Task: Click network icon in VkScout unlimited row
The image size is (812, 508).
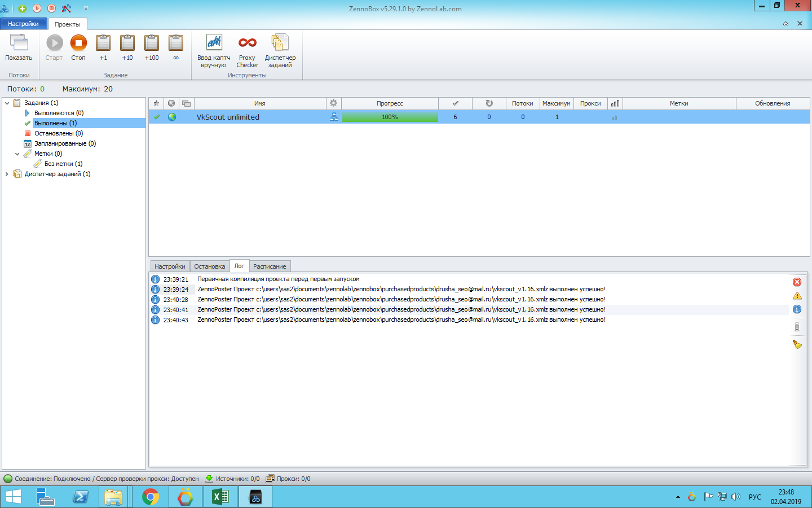Action: point(334,117)
